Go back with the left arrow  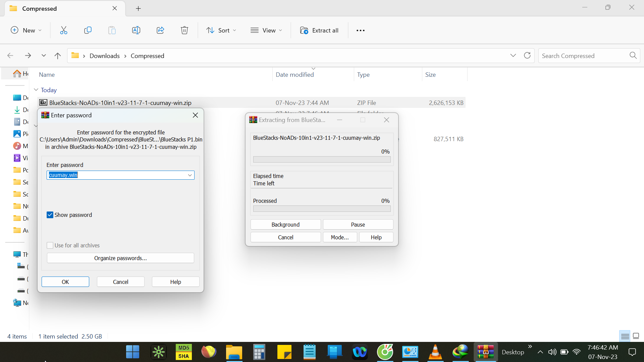coord(10,56)
